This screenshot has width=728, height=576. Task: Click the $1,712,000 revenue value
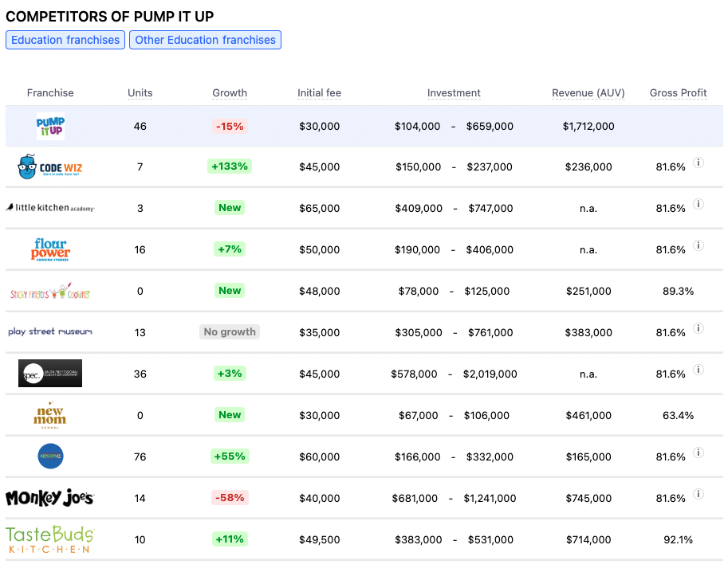[588, 126]
